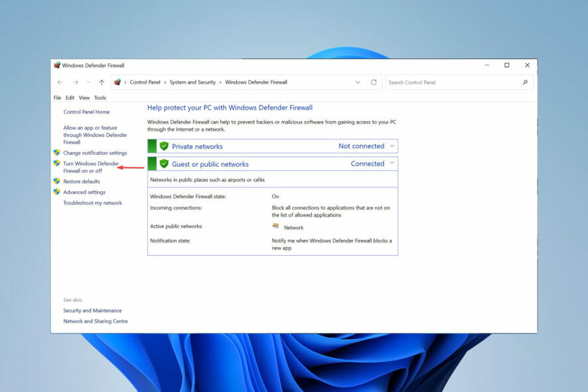Click breadcrumb chevron before Control Panel
This screenshot has height=392, width=588.
[x=125, y=82]
